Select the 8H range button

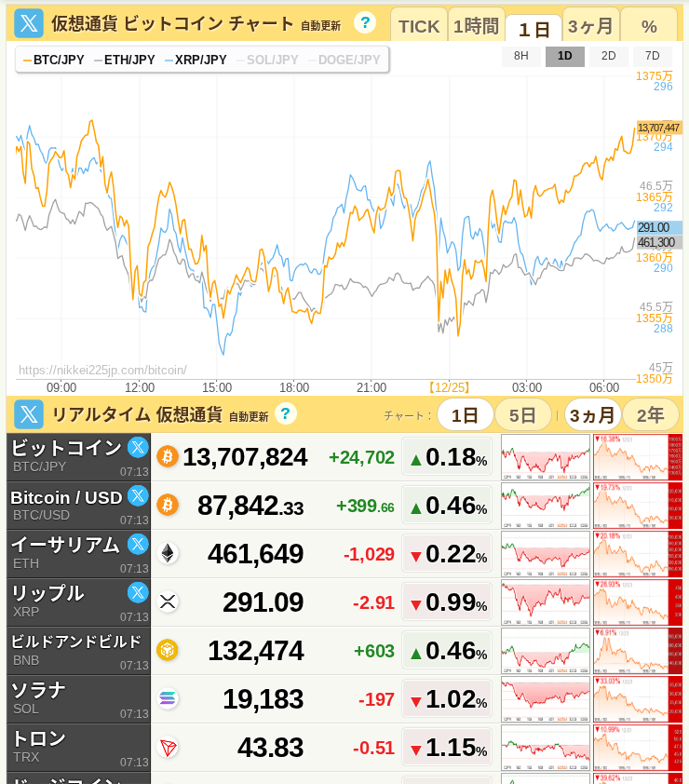pos(521,56)
